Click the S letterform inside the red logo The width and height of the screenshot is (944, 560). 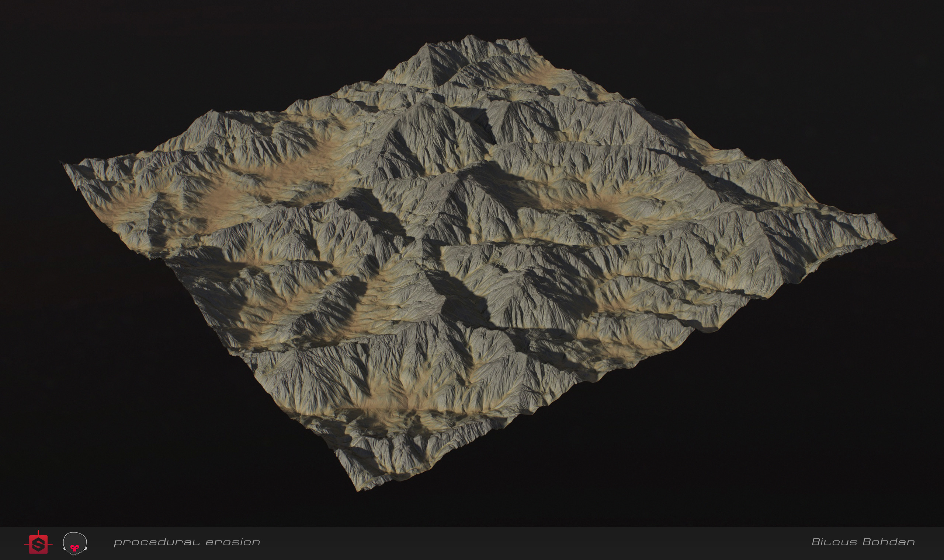(x=38, y=545)
